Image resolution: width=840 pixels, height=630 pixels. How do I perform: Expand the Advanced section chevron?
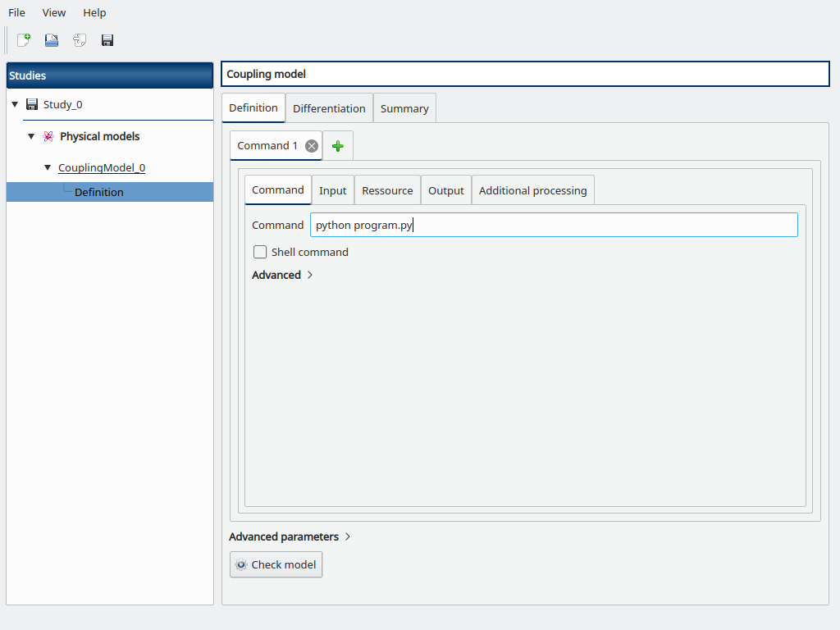[x=310, y=276]
